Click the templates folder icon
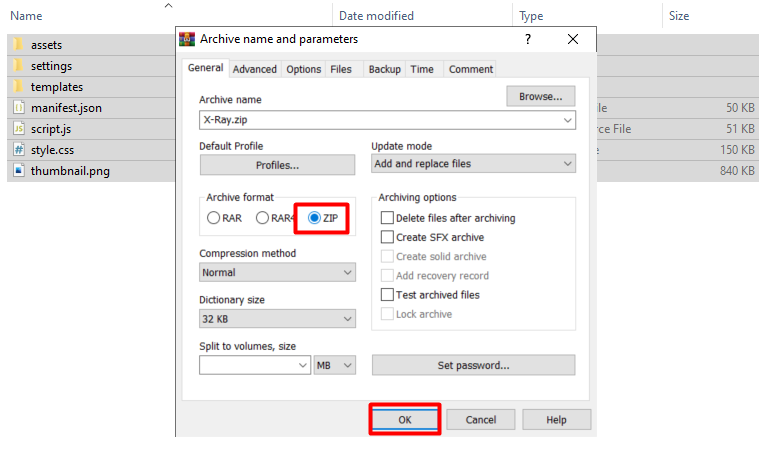 [18, 87]
